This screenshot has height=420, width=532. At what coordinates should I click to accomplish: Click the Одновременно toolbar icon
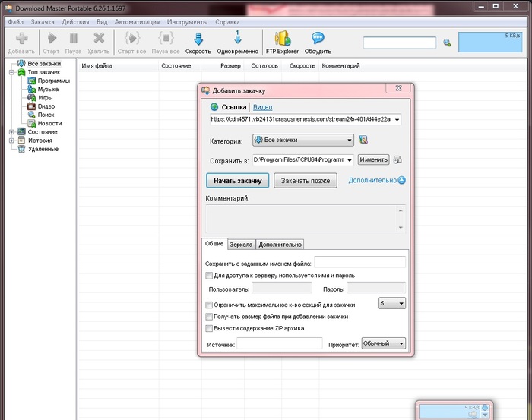tap(237, 39)
